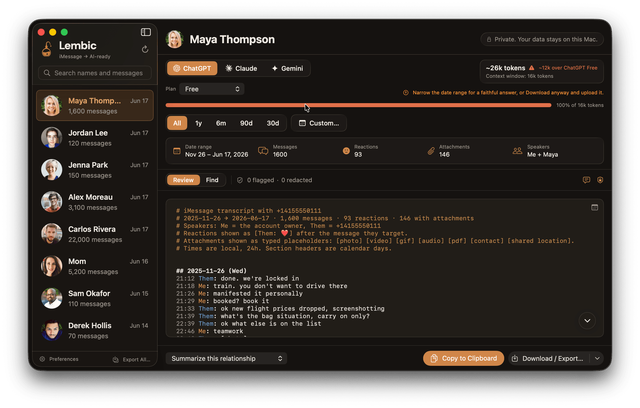Click the lock icon beside Private notice
Viewport: 640px width, 408px height.
489,40
